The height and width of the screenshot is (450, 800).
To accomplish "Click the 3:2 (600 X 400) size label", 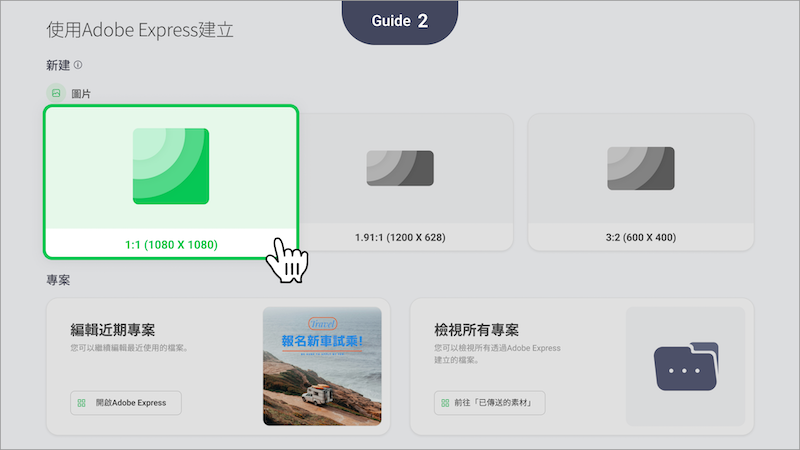I will 641,238.
